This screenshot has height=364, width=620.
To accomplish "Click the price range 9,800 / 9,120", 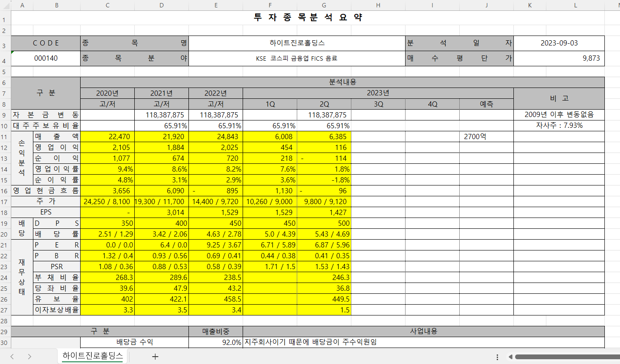I will (x=324, y=201).
